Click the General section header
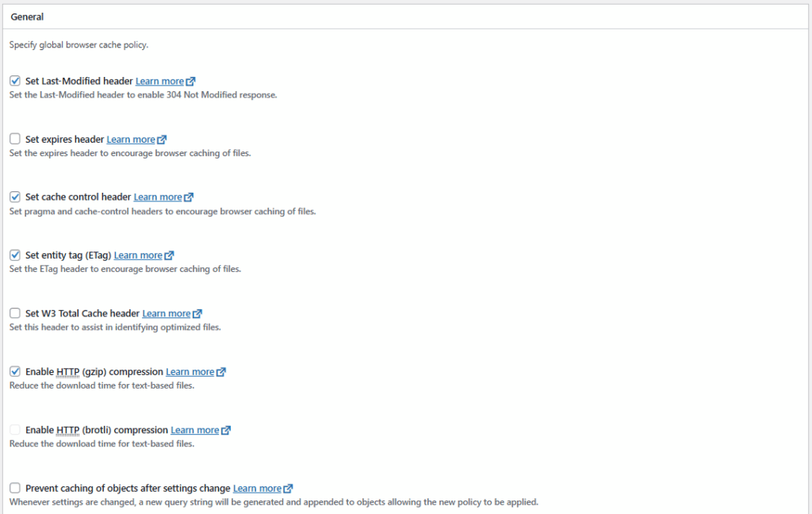 (x=28, y=17)
